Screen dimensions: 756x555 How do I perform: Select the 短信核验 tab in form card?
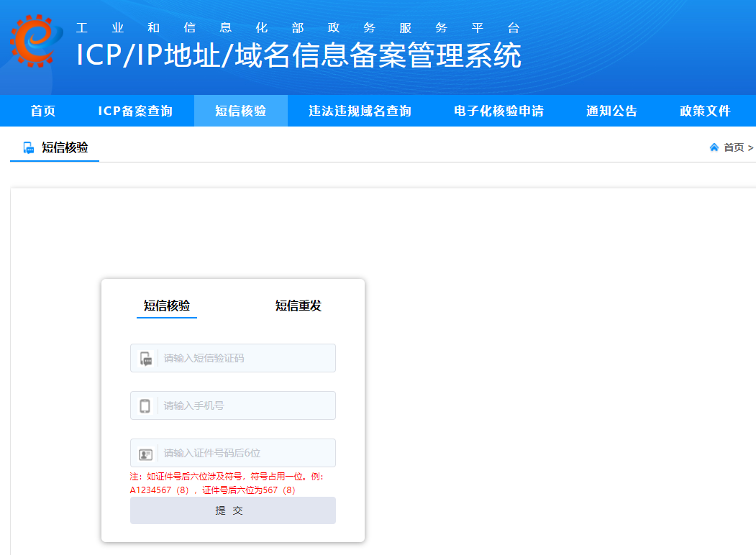(x=167, y=306)
